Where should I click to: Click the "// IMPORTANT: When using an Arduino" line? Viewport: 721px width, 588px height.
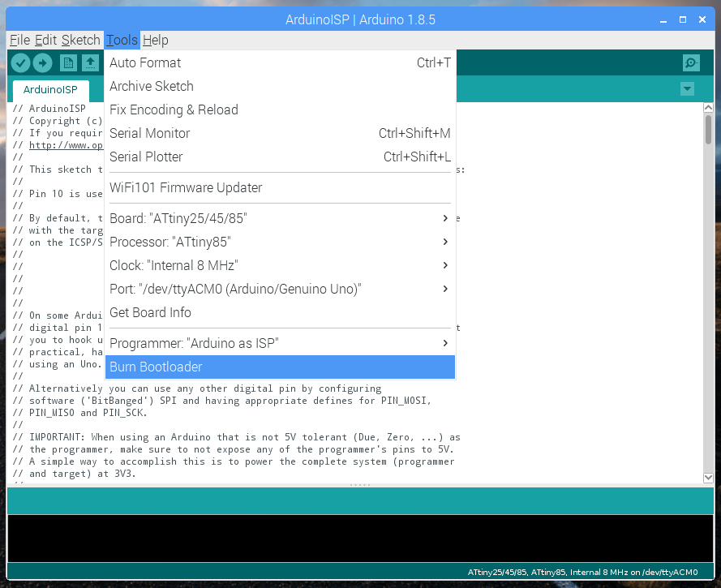coord(236,437)
